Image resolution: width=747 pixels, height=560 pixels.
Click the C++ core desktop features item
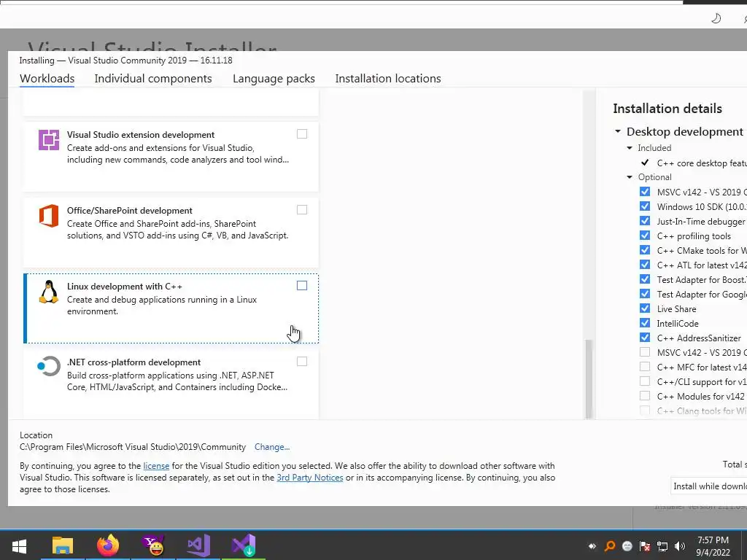coord(702,163)
